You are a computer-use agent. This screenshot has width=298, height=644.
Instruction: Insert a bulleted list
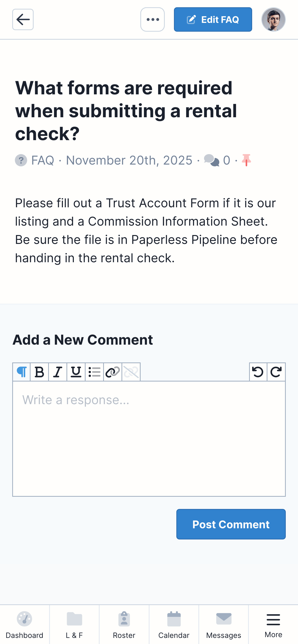pos(94,372)
